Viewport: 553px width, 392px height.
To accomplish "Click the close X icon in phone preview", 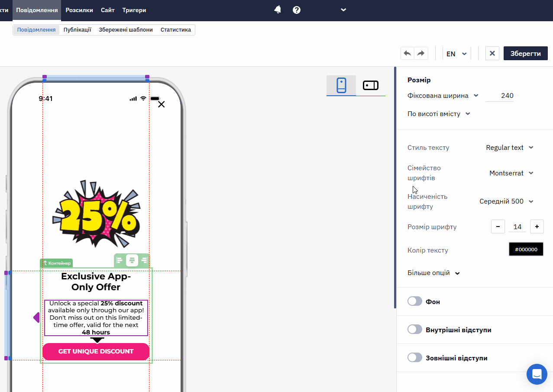I will coord(162,104).
